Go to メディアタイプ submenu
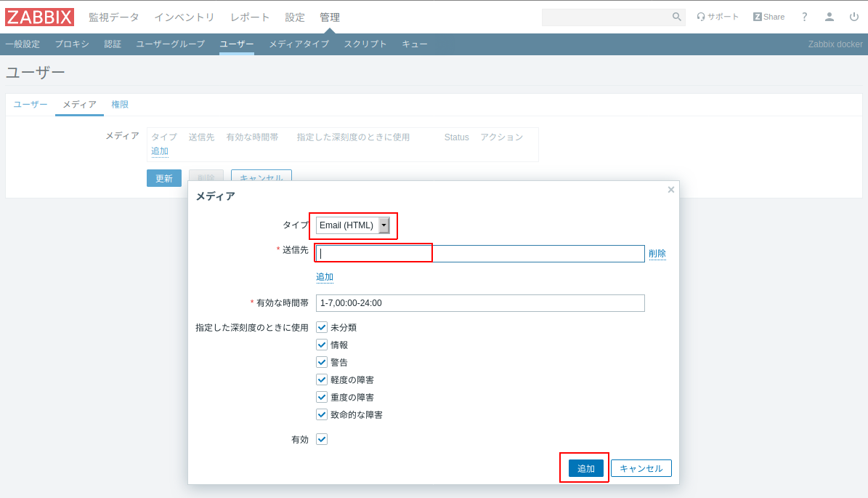 (x=299, y=44)
